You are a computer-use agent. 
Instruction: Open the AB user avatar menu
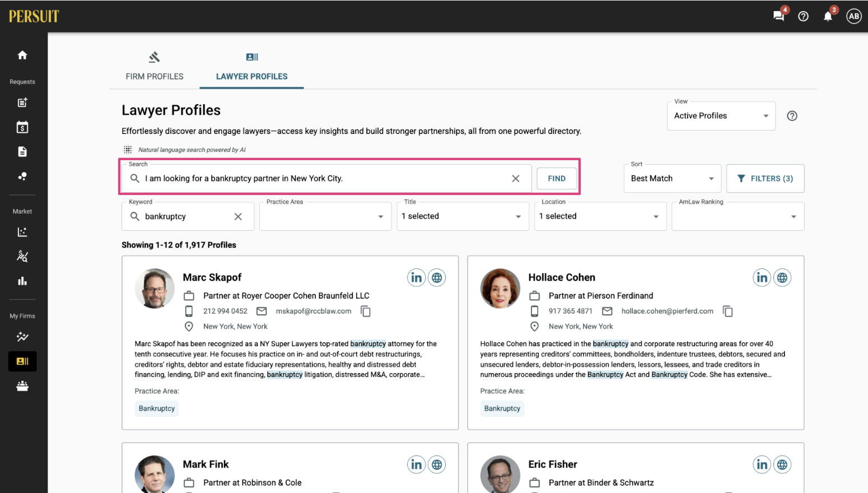pyautogui.click(x=853, y=16)
